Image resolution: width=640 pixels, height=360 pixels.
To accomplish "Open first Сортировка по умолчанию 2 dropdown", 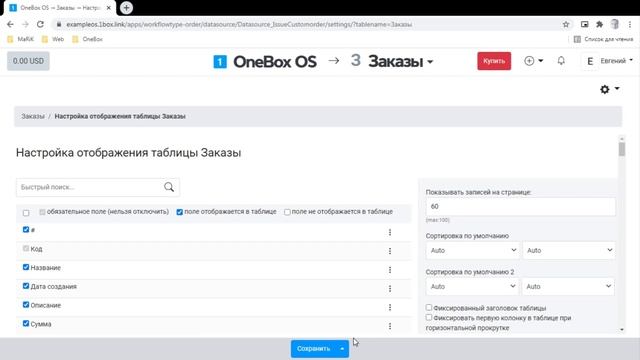I will (x=472, y=287).
